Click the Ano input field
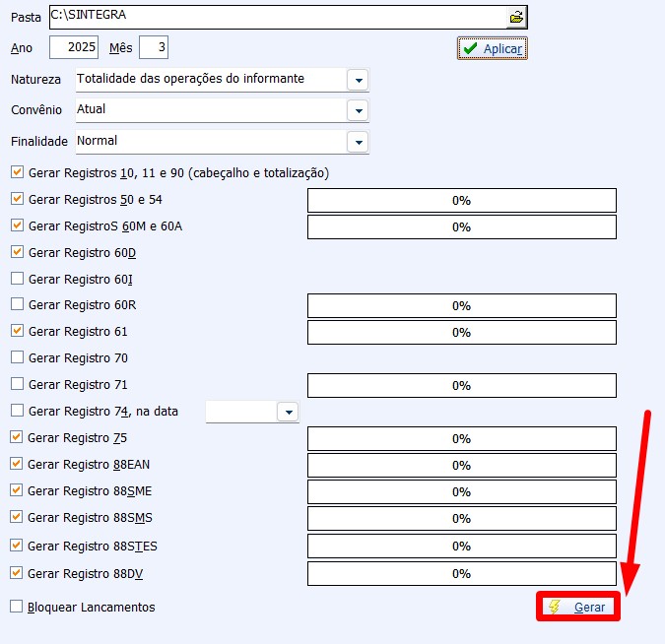The image size is (665, 644). [74, 47]
